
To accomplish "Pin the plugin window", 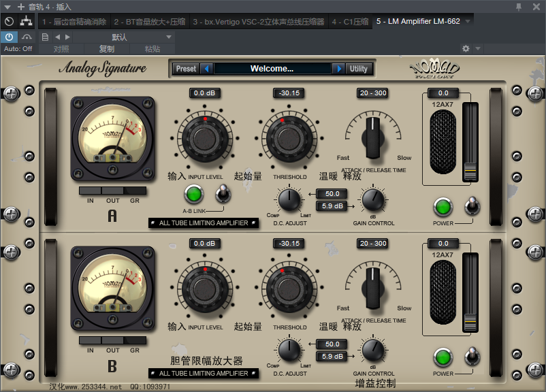I will coord(519,7).
